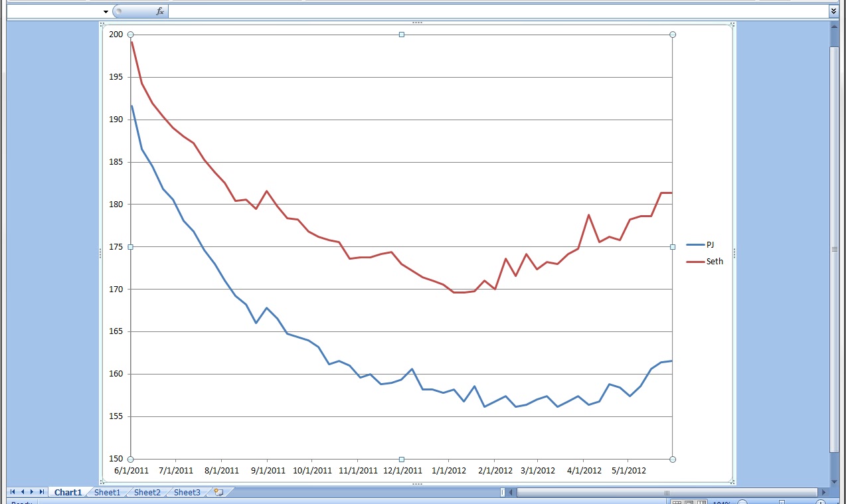This screenshot has width=846, height=504.
Task: Click the horizontal scrollbar thumb
Action: pos(667,493)
